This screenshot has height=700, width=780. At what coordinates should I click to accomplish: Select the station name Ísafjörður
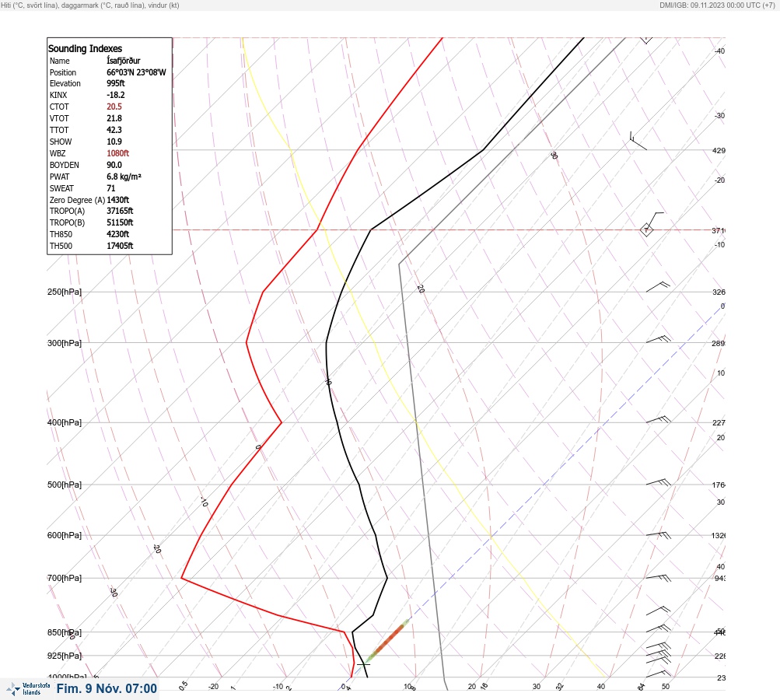(124, 61)
